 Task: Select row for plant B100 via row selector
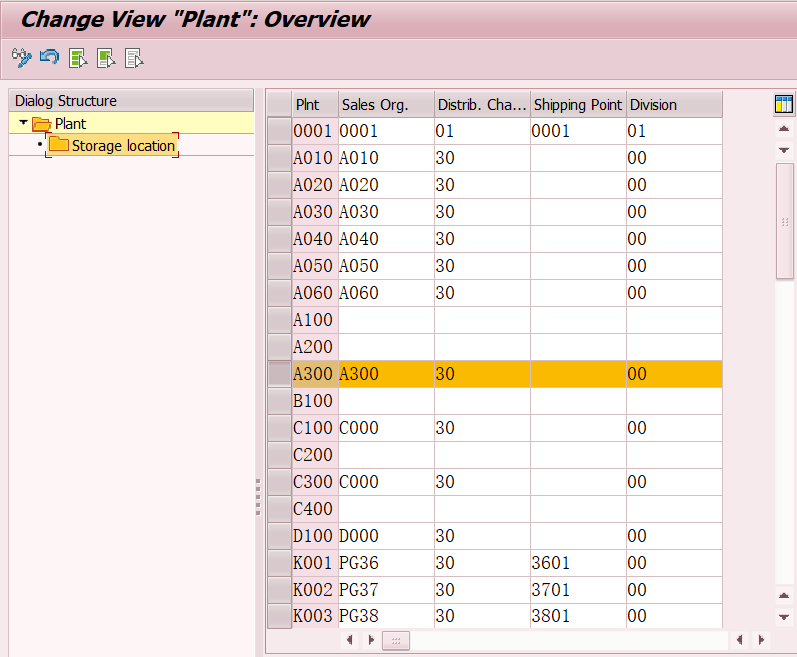(x=279, y=401)
